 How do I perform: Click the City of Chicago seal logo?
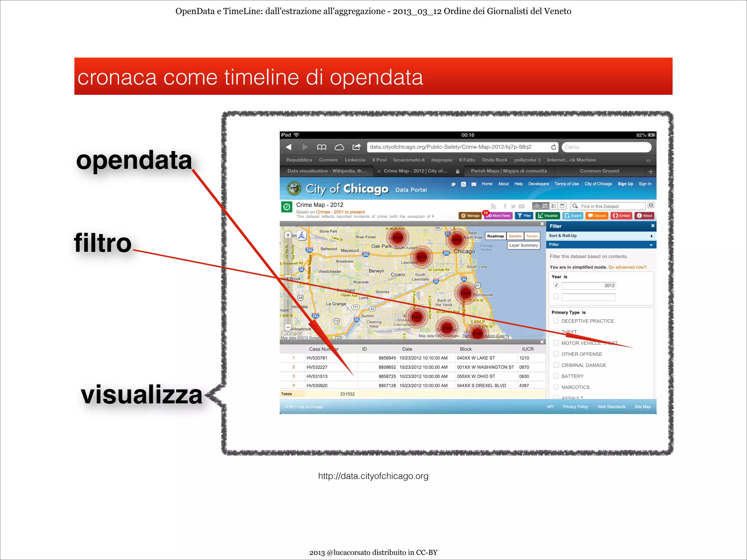click(294, 188)
